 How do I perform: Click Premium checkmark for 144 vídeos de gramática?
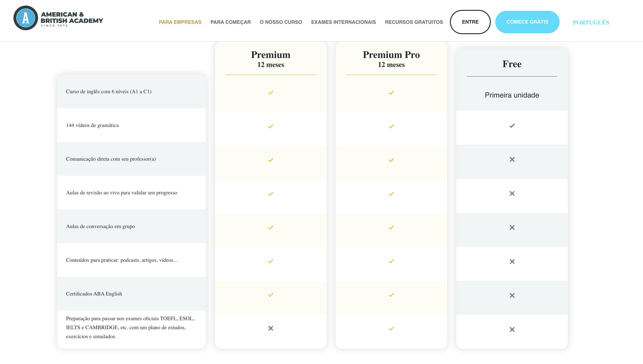[x=270, y=126]
